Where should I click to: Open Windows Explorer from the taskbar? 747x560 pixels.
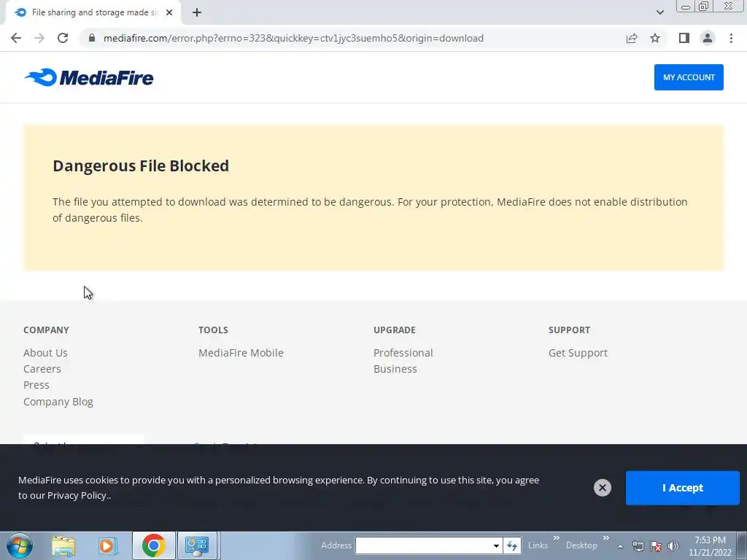coord(63,545)
